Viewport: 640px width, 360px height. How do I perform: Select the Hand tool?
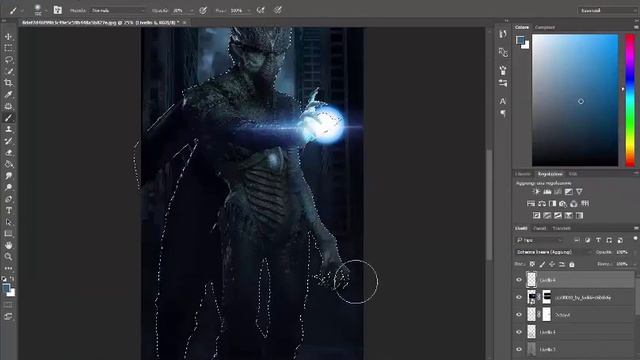[8, 245]
